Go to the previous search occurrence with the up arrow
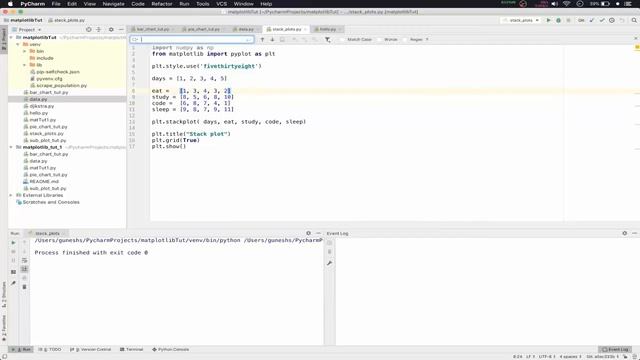 click(262, 40)
